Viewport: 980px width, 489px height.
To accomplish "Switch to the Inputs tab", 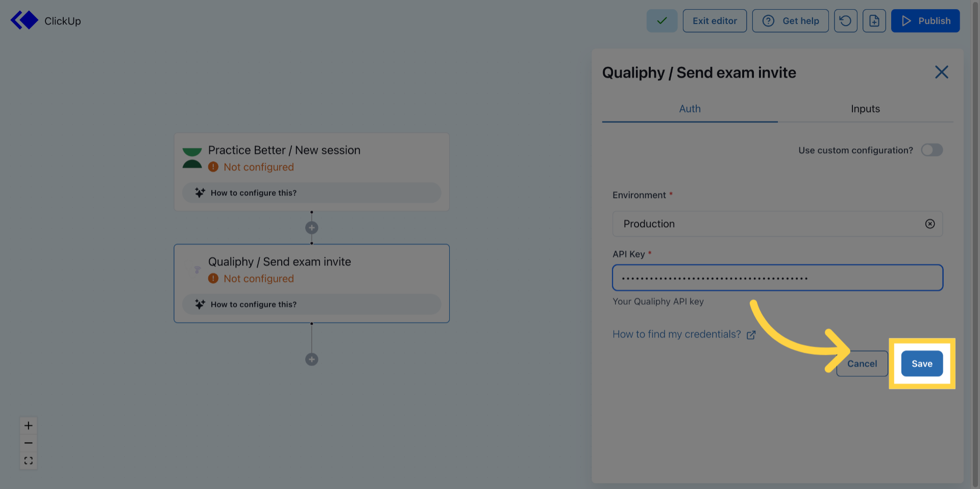I will click(865, 109).
